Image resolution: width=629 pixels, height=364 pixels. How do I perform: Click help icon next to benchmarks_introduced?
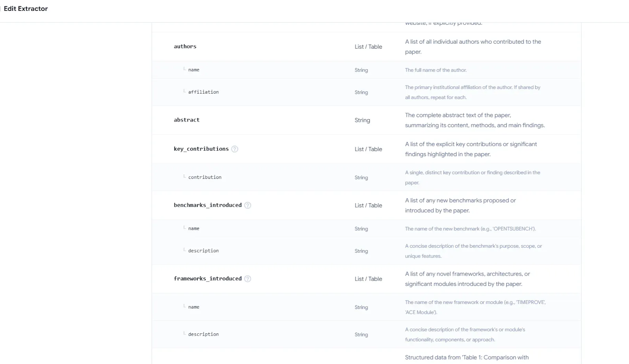pos(248,205)
